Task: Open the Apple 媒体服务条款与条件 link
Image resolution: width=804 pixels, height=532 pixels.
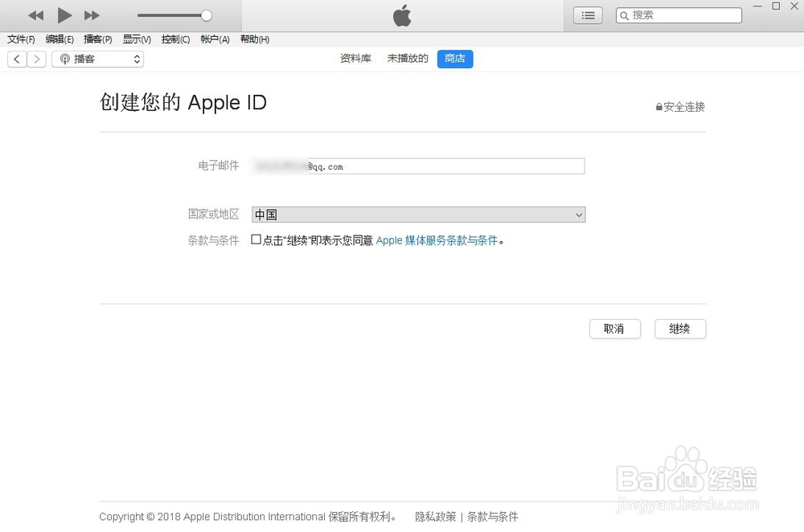Action: (437, 240)
